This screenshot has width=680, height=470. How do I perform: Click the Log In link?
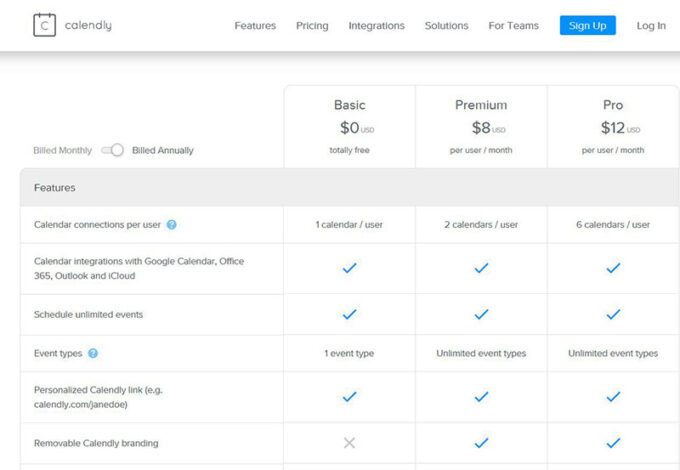[x=651, y=26]
